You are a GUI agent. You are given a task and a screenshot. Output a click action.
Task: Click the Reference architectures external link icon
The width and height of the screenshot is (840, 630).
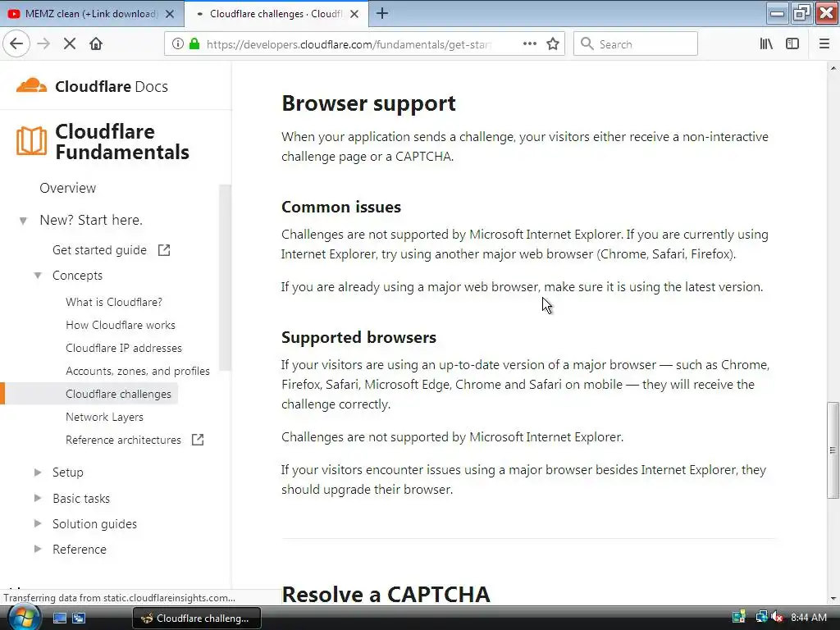pyautogui.click(x=198, y=440)
